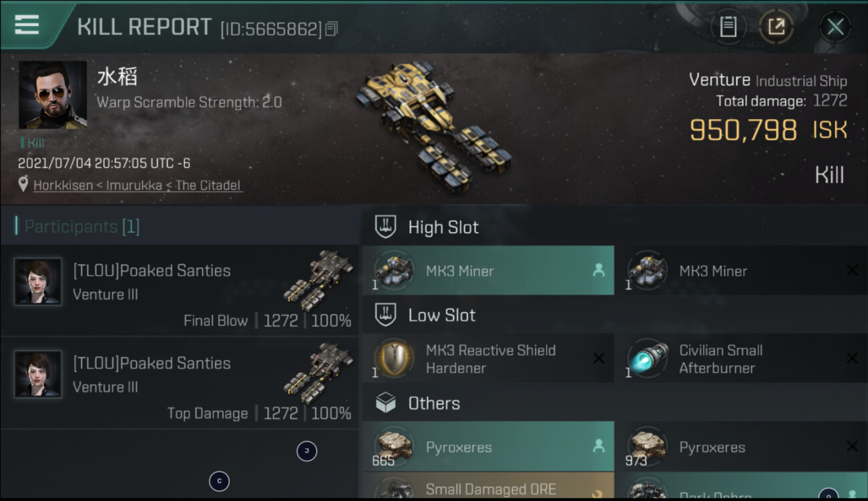Open the hamburger menu in the header
The width and height of the screenshot is (868, 501).
(x=27, y=25)
